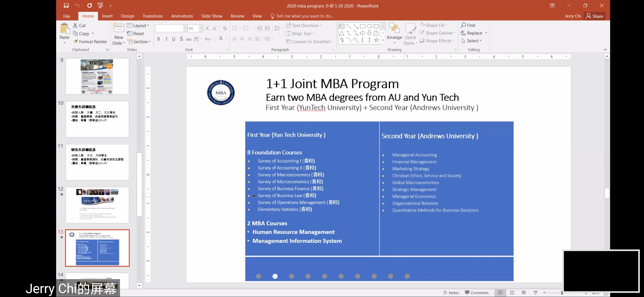Click Decrease List Level icon

point(260,28)
